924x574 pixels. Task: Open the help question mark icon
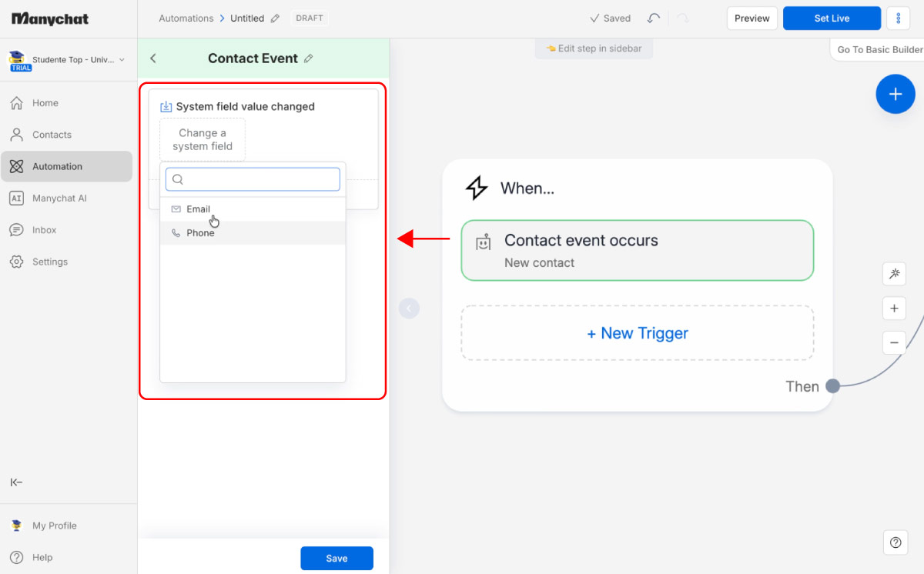[895, 542]
